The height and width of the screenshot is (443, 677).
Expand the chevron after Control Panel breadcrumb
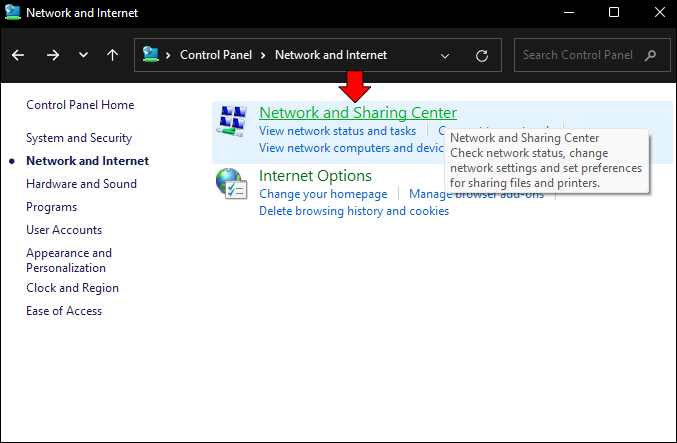pos(263,55)
